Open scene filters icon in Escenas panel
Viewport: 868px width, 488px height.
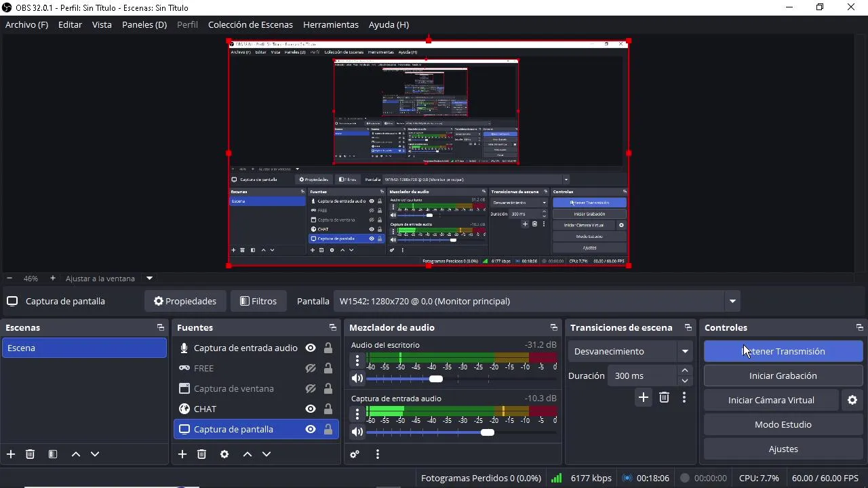(53, 454)
